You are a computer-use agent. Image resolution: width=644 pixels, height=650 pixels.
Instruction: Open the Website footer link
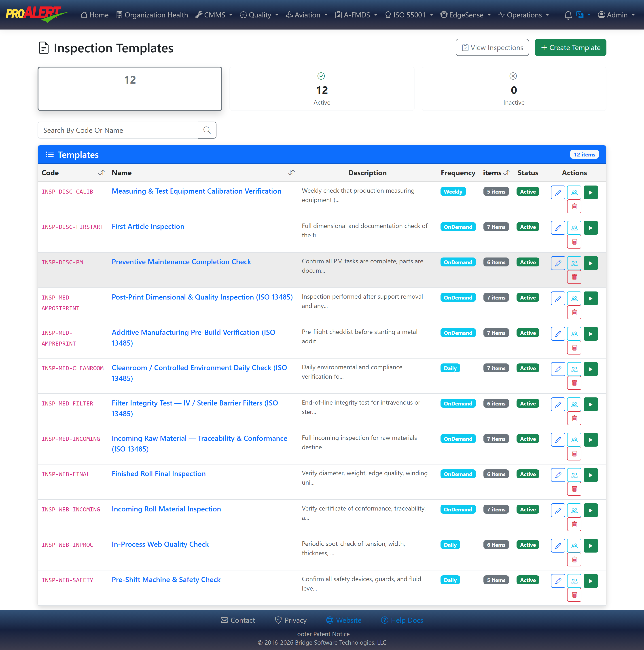tap(344, 620)
